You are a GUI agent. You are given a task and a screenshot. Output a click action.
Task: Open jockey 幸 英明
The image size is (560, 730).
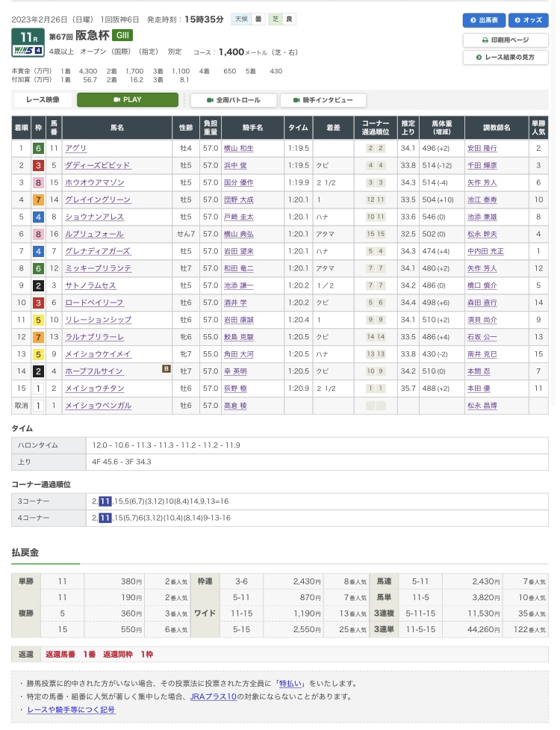[235, 371]
